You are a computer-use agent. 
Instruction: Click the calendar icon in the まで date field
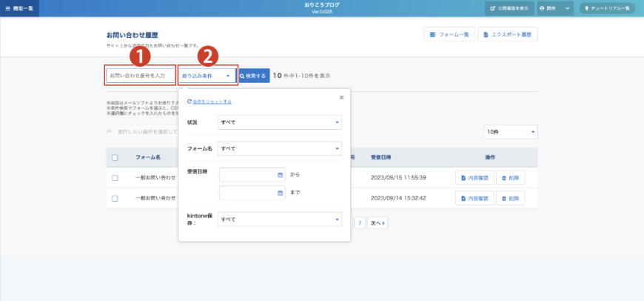(281, 193)
